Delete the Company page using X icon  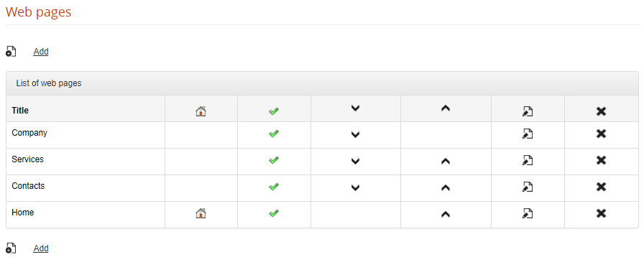point(601,134)
